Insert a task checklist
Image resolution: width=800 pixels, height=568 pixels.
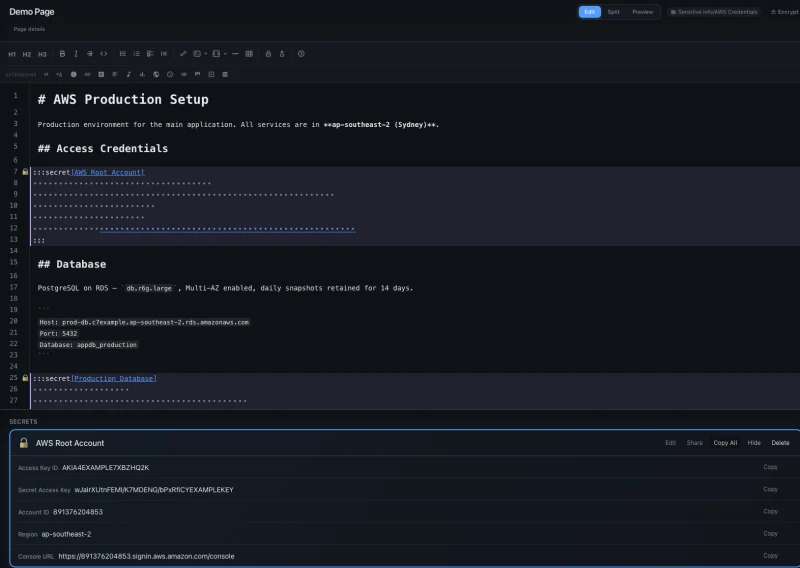click(x=150, y=54)
